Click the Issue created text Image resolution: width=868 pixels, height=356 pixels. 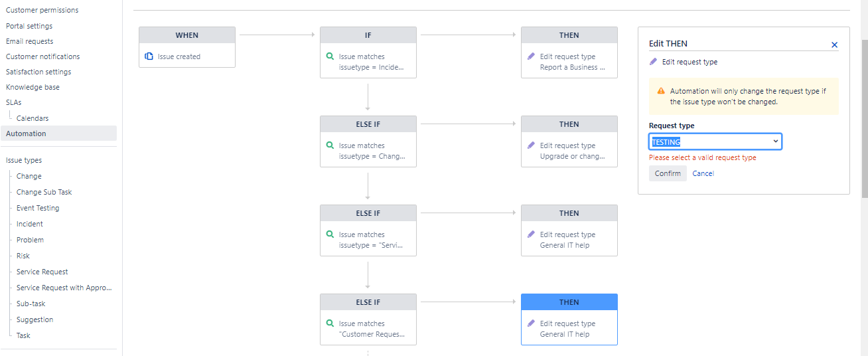point(179,56)
